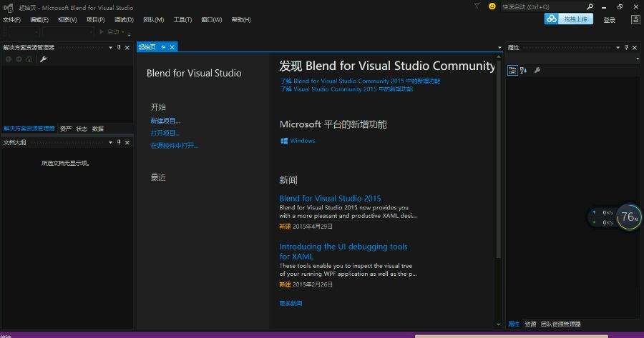
Task: Switch to the 状态 tab
Action: coord(82,129)
